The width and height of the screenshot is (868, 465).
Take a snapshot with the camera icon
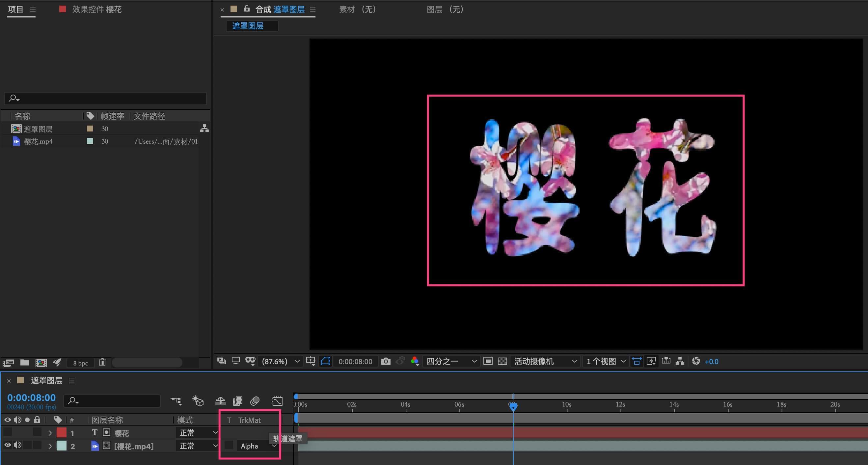tap(386, 362)
